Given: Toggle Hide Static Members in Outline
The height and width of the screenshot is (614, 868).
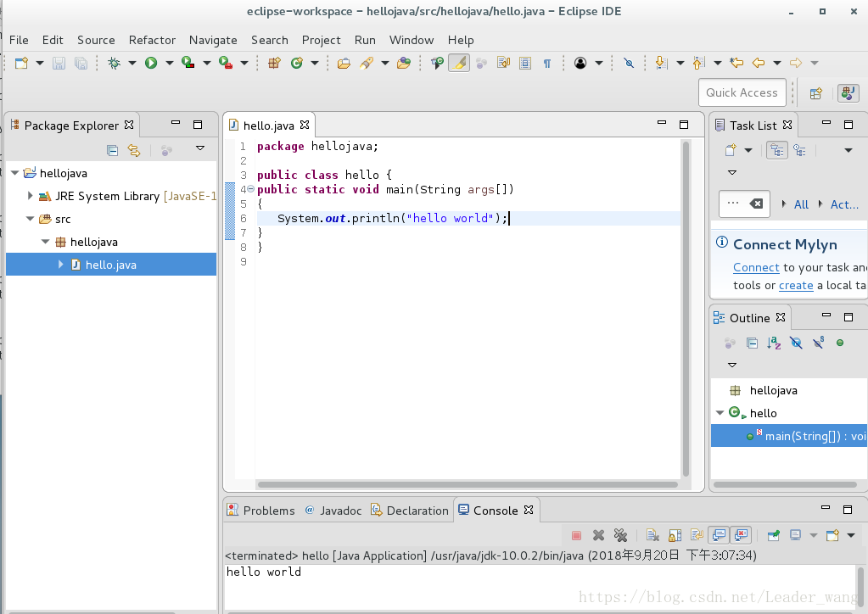Looking at the screenshot, I should [818, 343].
